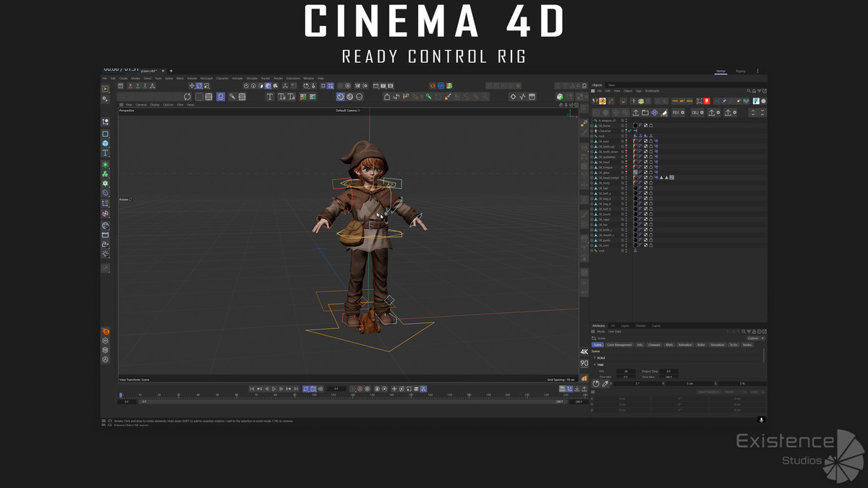Viewport: 868px width, 488px height.
Task: Toggle visibility dots of SK_eyes
Action: (626, 142)
